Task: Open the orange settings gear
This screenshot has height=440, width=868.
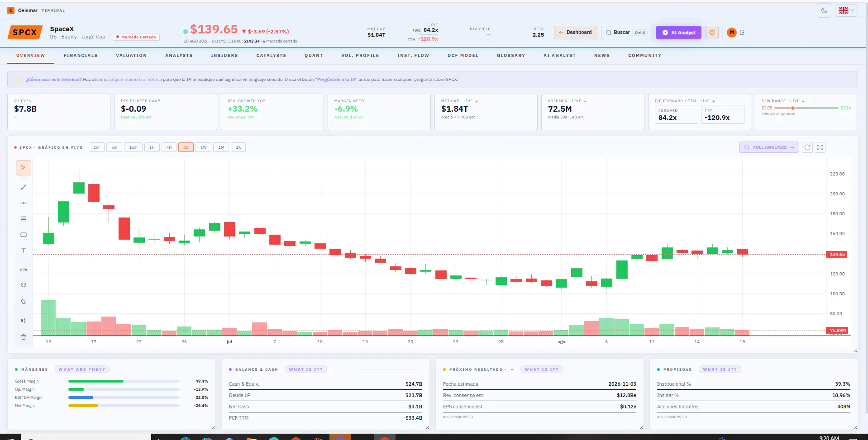Action: pyautogui.click(x=712, y=33)
